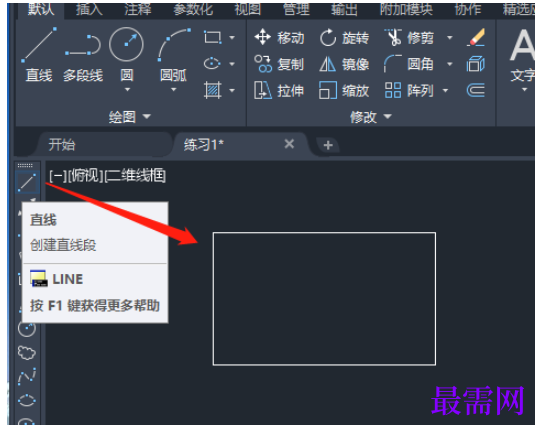The height and width of the screenshot is (432, 543).
Task: Close the 练习1* drawing tab
Action: coord(289,144)
